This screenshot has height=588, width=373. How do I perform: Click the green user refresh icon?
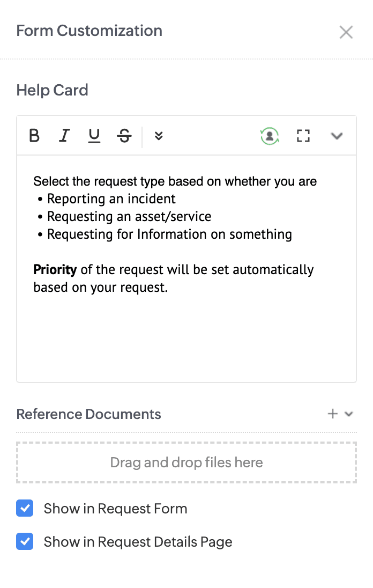pos(270,136)
